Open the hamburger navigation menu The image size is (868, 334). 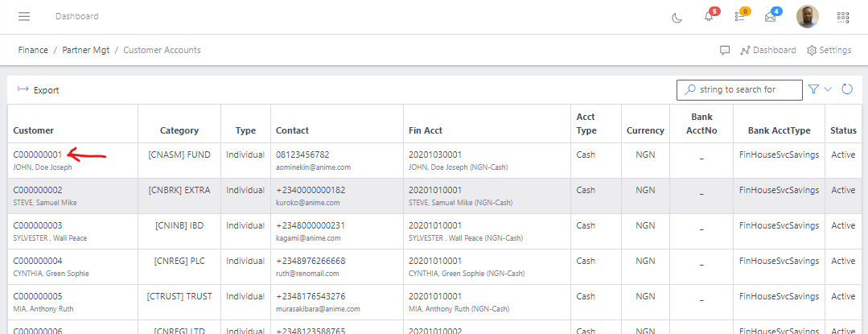click(24, 17)
